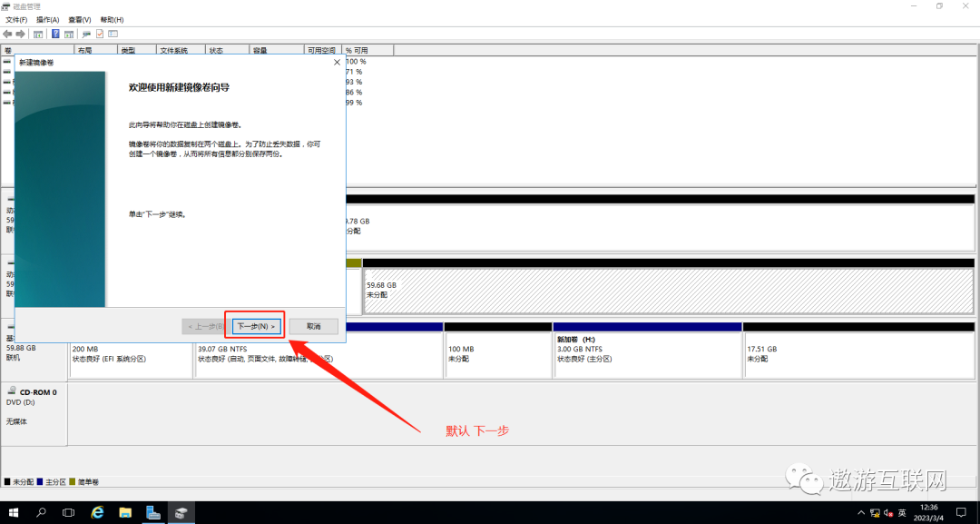Image resolution: width=980 pixels, height=524 pixels.
Task: Click the CD-ROM 0 drive icon
Action: click(x=12, y=391)
